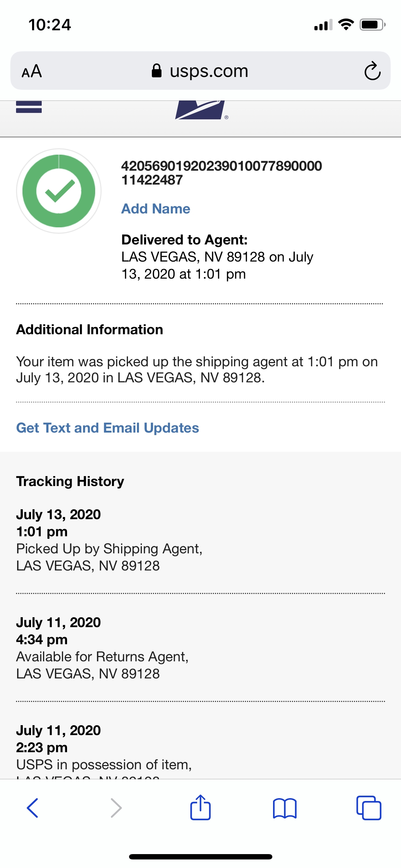Go back with Safari back arrow
This screenshot has width=401, height=868.
(32, 808)
